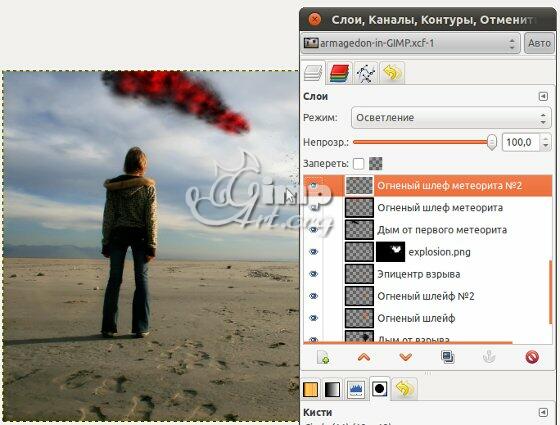Viewport: 560px width, 425px height.
Task: Duplicate the selected layer
Action: point(448,357)
